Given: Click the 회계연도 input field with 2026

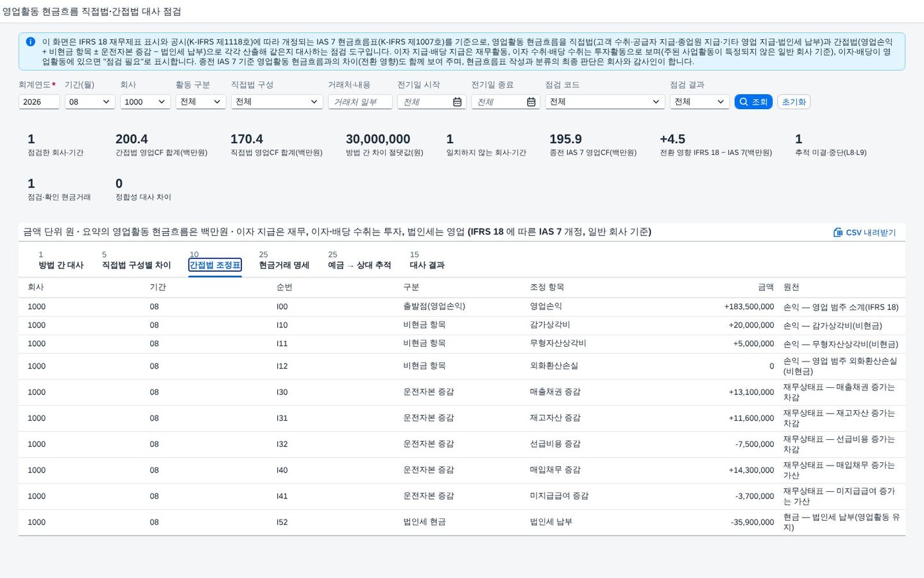Looking at the screenshot, I should (x=39, y=102).
